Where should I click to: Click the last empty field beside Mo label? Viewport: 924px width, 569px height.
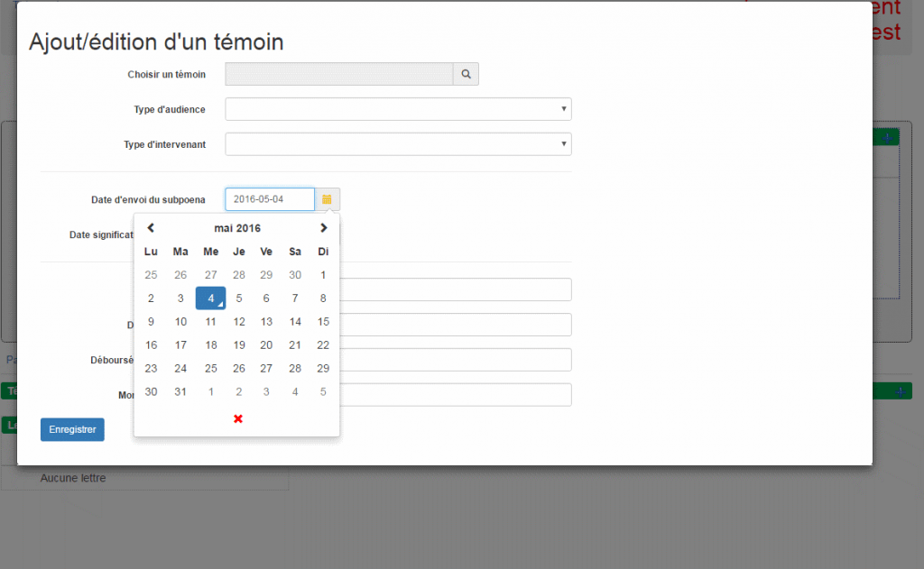click(x=456, y=395)
